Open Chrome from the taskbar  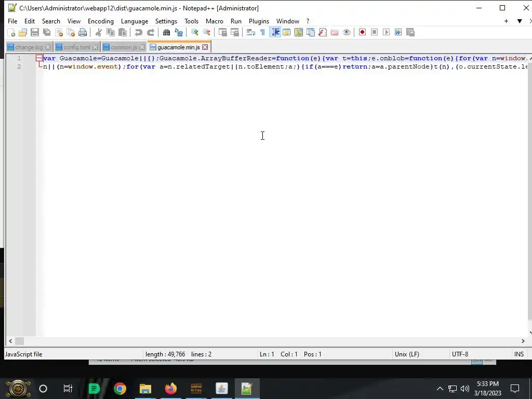click(x=120, y=389)
